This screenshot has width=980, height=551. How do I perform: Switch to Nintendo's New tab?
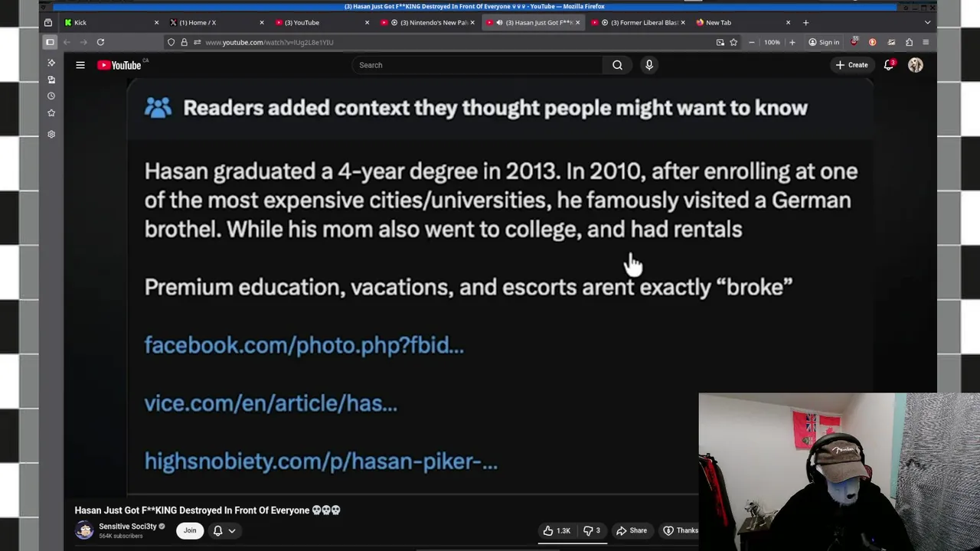428,22
